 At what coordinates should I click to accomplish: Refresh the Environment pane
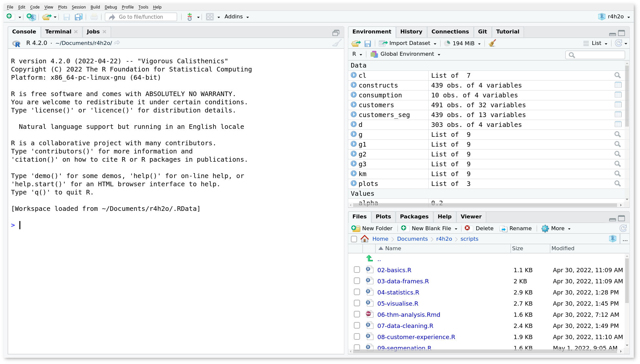619,43
